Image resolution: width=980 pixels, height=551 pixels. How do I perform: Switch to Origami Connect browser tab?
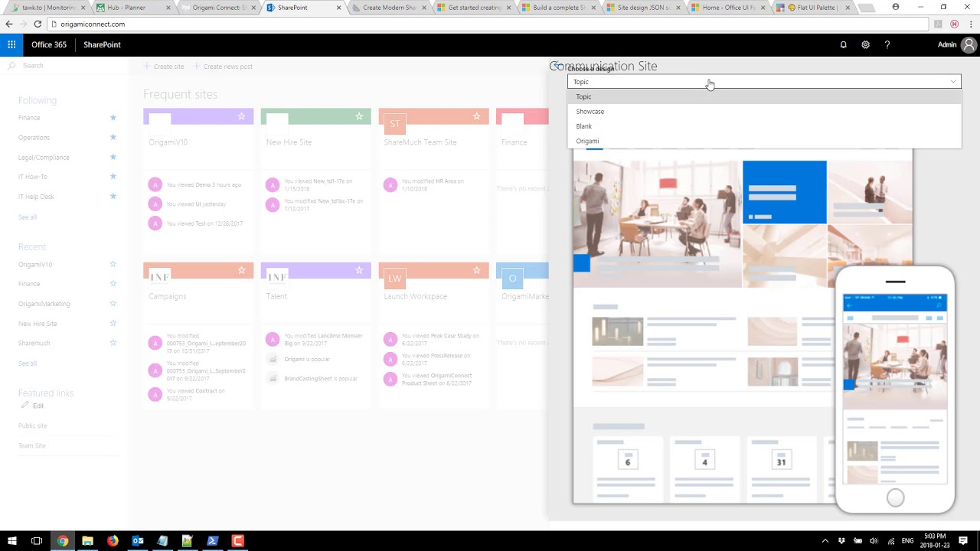click(x=217, y=8)
